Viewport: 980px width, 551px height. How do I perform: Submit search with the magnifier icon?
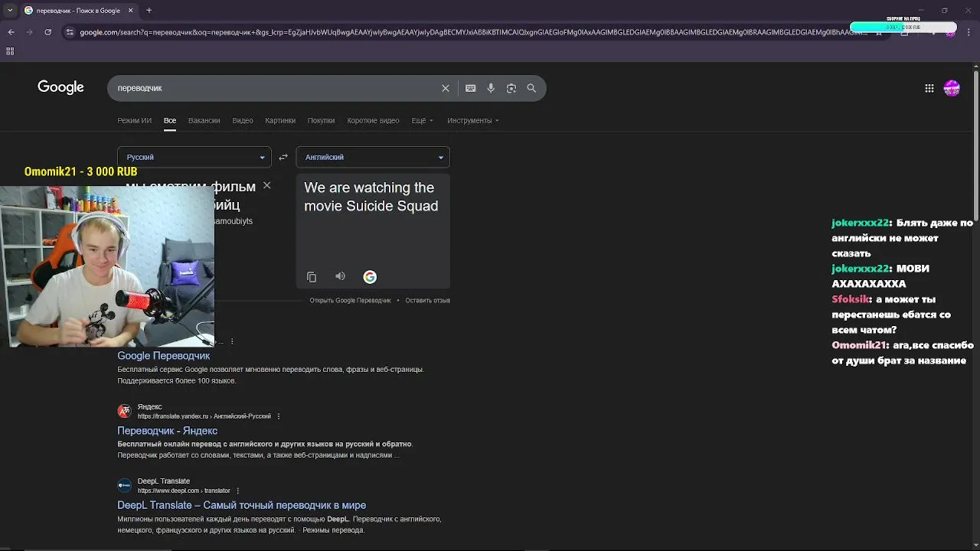tap(531, 88)
